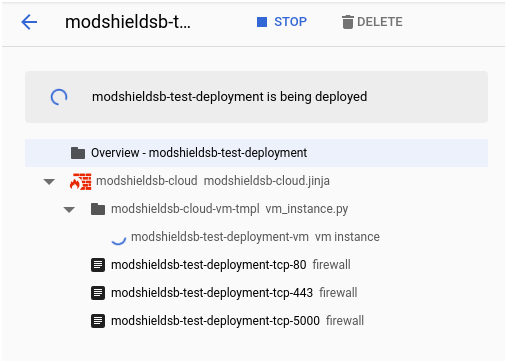Select modshieldsb-cloud.jinja template label

[x=267, y=181]
